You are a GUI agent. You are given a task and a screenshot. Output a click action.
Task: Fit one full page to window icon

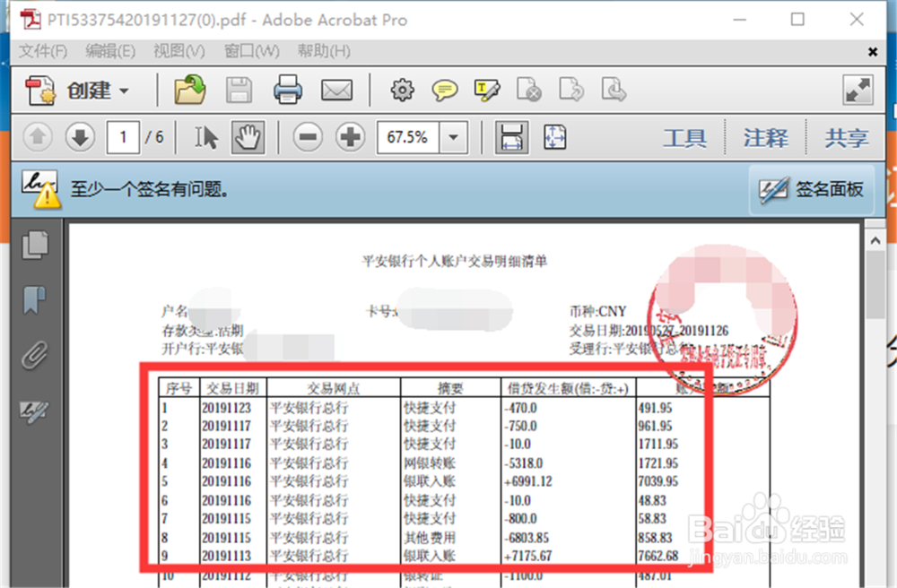coord(554,137)
